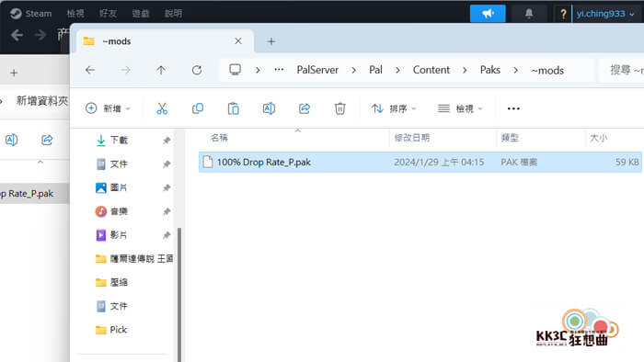Open 圖片 (Pictures) in sidebar
The height and width of the screenshot is (362, 644).
[x=119, y=187]
